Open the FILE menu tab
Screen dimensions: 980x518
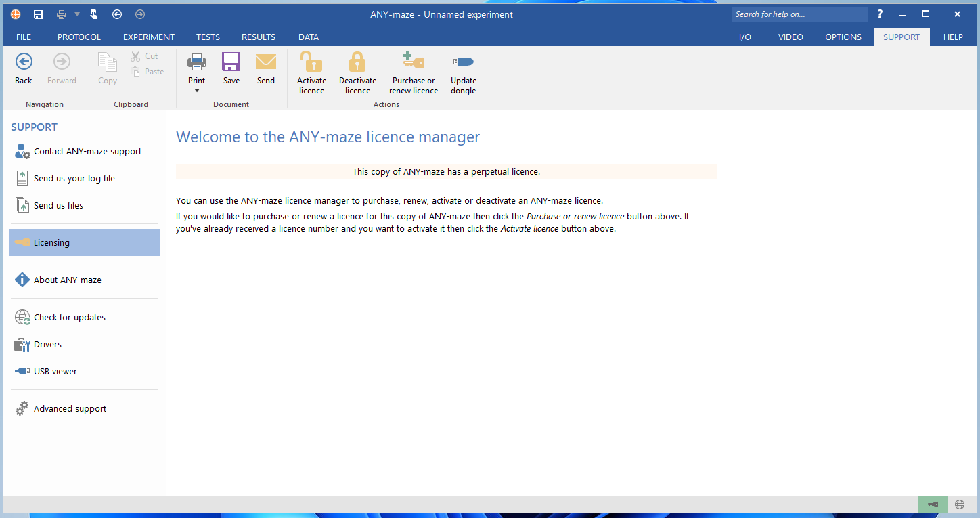pos(24,37)
